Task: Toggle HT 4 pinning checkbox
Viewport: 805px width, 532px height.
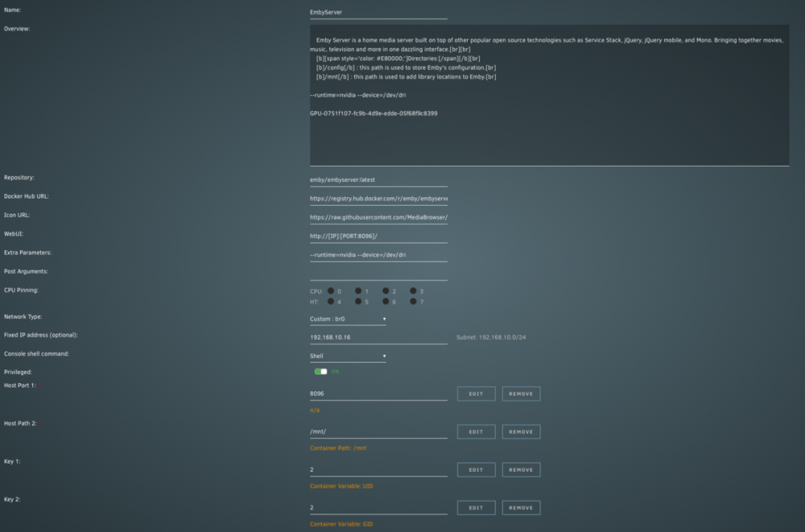Action: [x=331, y=302]
